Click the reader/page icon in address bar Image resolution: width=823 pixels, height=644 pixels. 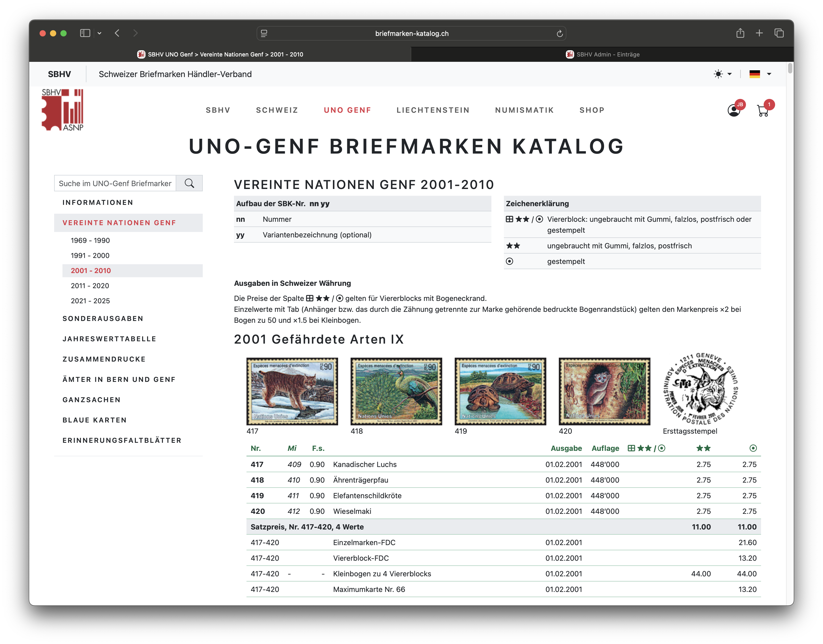(x=264, y=33)
